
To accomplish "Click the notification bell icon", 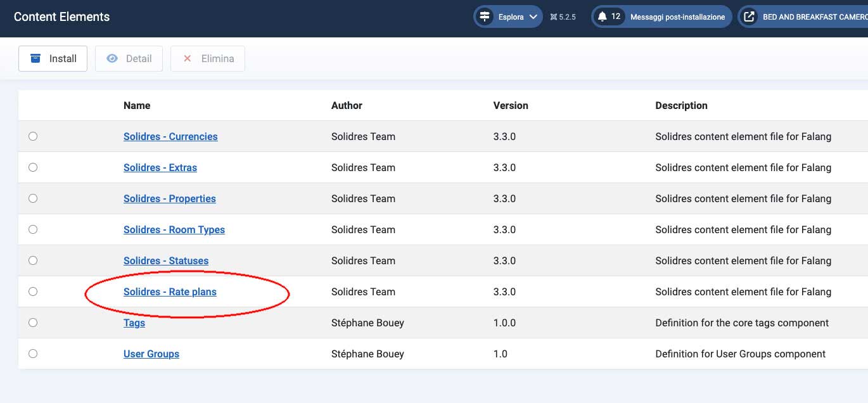I will click(602, 17).
